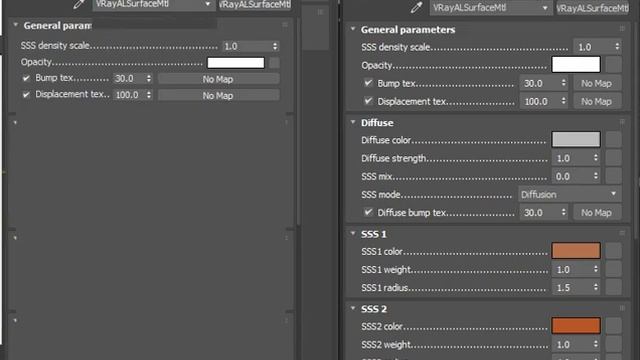The height and width of the screenshot is (360, 640).
Task: Click SSS1 radius spinner arrows
Action: [596, 288]
